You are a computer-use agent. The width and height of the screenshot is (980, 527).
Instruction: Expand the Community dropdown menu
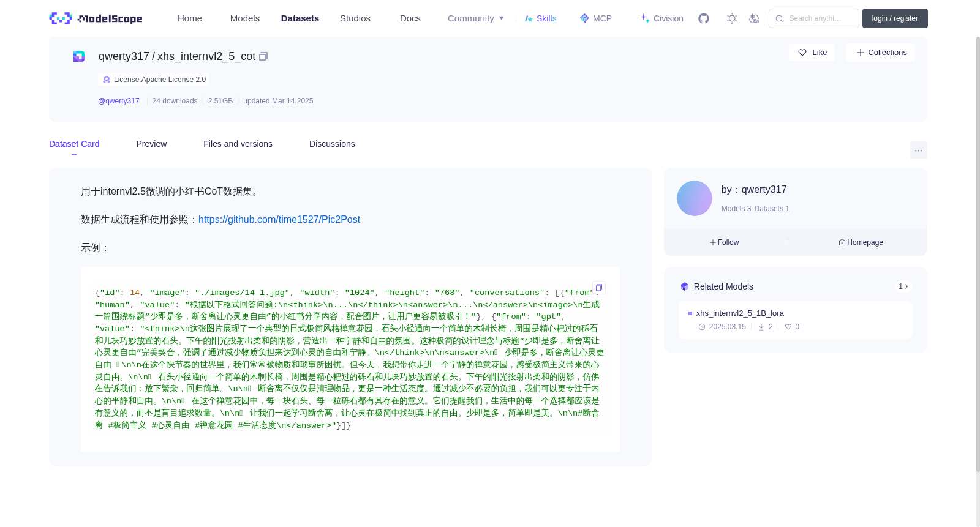476,18
